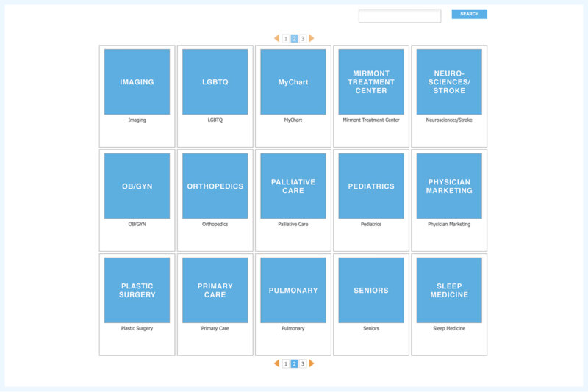Open the LGBTQ category tile
Screen dimensions: 588x392
tap(215, 81)
